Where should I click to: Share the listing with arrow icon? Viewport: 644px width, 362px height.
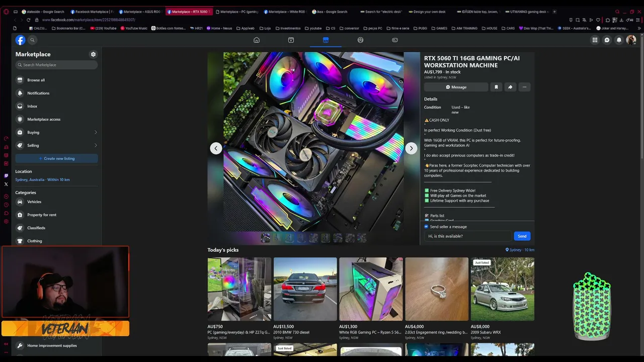tap(510, 87)
